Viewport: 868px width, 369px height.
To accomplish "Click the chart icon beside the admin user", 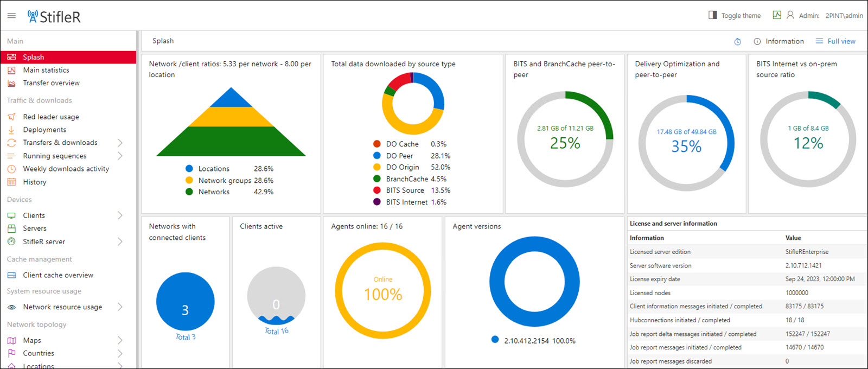I will (x=777, y=15).
